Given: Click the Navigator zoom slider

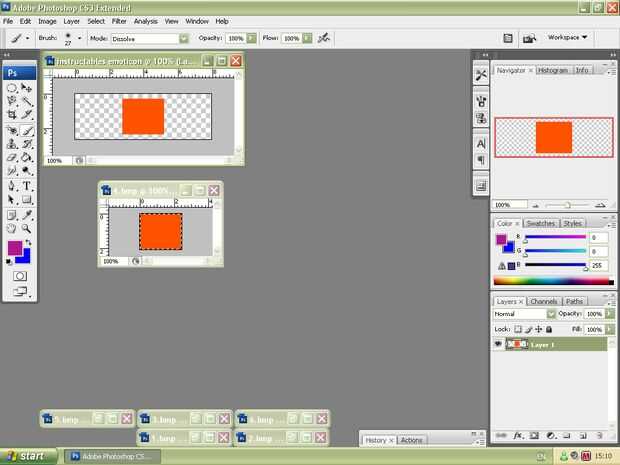Looking at the screenshot, I should pos(568,205).
